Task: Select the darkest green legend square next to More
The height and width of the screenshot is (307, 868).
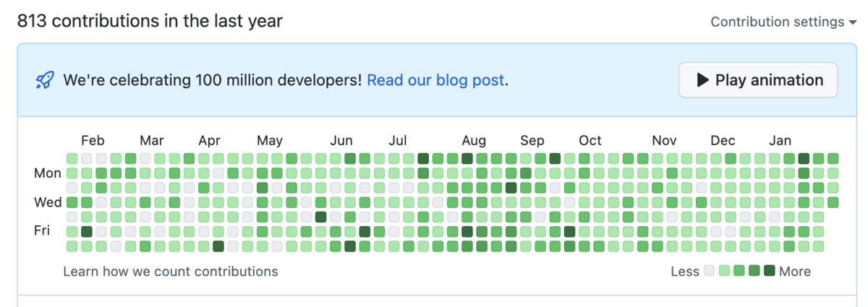Action: tap(769, 271)
